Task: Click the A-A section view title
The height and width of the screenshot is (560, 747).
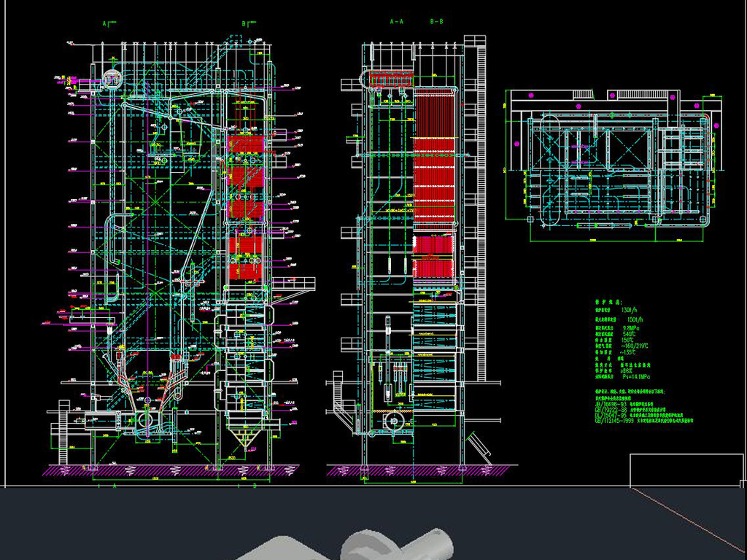Action: click(397, 22)
